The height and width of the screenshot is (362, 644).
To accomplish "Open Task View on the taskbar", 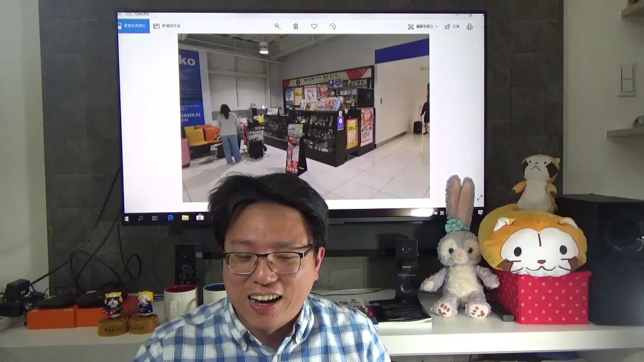I will pos(154,218).
